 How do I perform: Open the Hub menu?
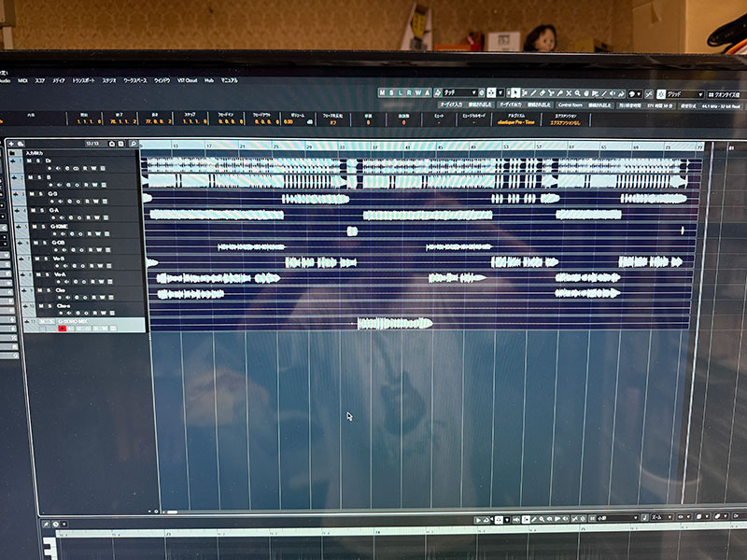point(208,80)
